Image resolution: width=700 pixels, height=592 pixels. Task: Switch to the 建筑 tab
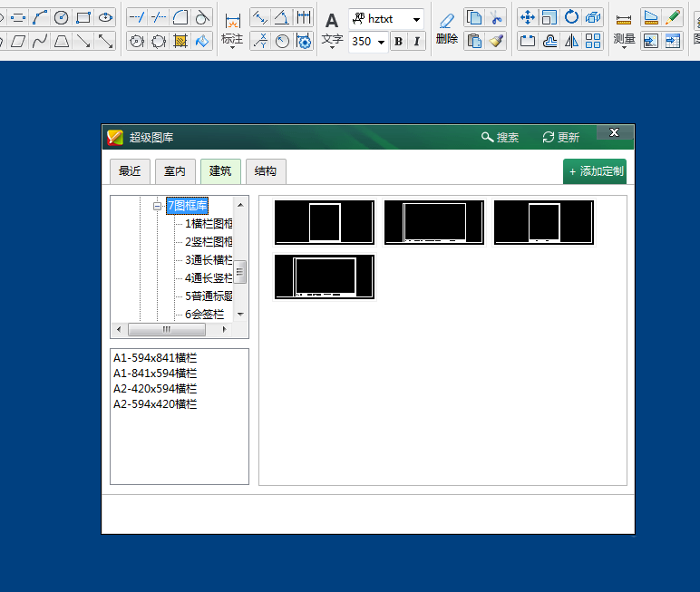[220, 171]
